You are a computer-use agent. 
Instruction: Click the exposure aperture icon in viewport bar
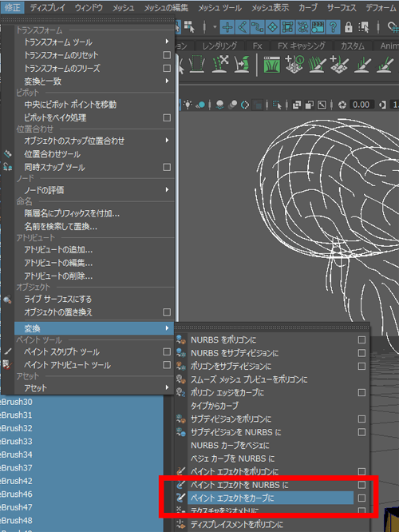342,105
